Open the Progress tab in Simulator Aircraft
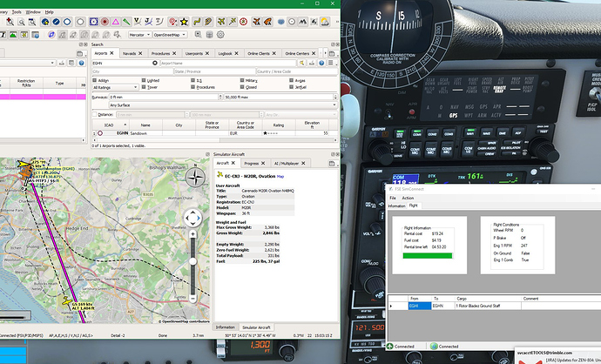Viewport: 601px width, 364px height. [251, 163]
